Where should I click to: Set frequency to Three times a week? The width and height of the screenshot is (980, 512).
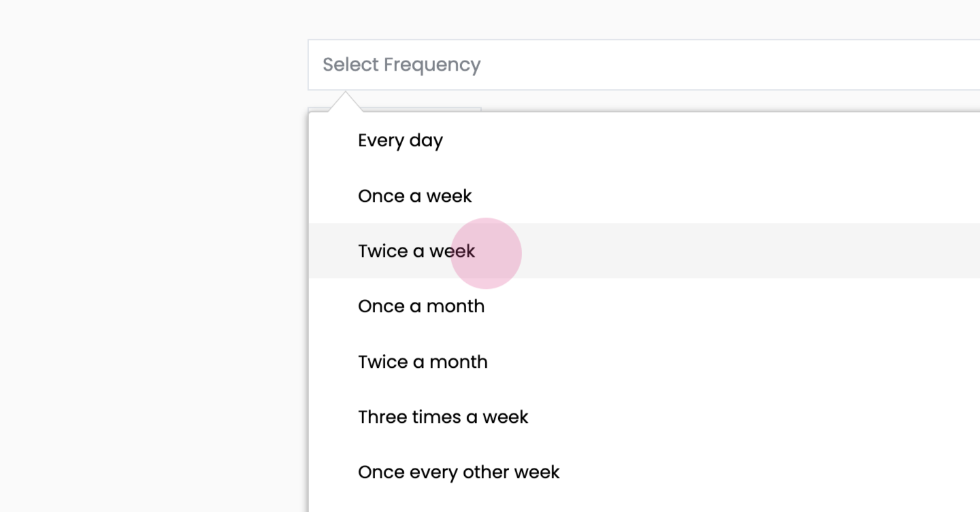point(442,417)
